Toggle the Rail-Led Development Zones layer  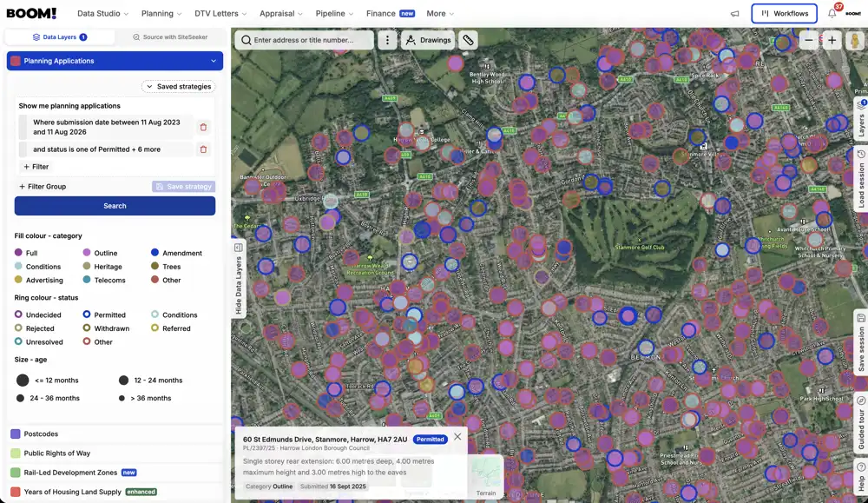click(114, 473)
